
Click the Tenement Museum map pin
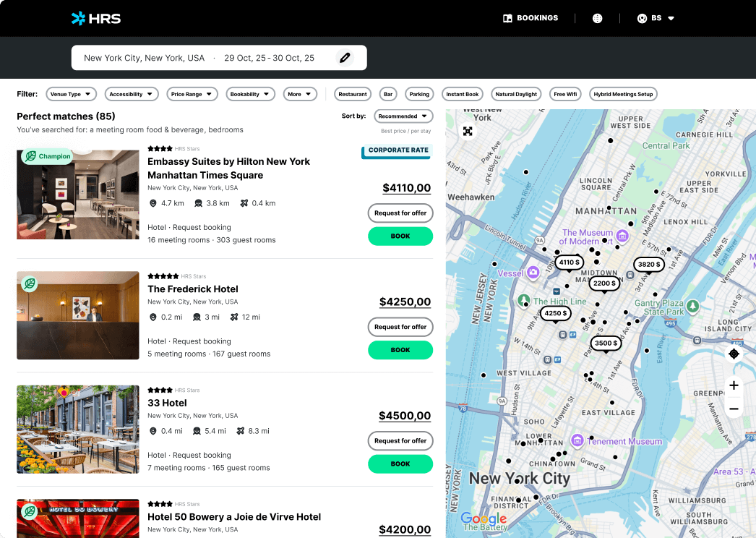pyautogui.click(x=577, y=440)
